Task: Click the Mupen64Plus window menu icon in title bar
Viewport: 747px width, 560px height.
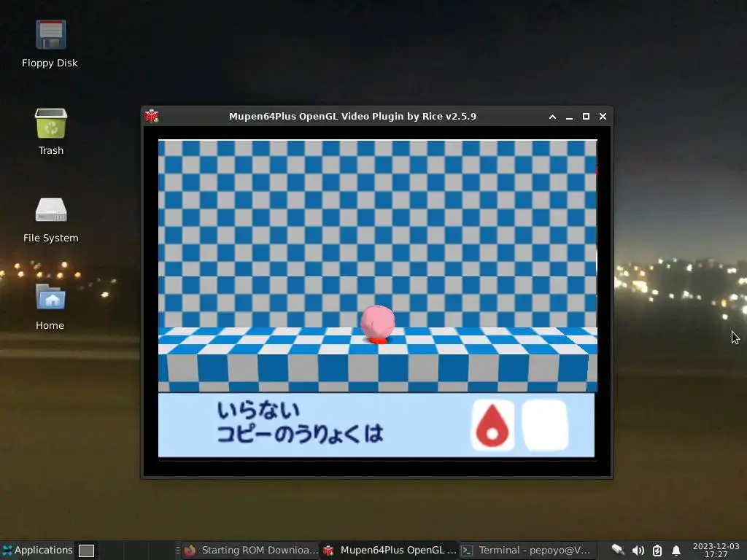Action: (152, 116)
